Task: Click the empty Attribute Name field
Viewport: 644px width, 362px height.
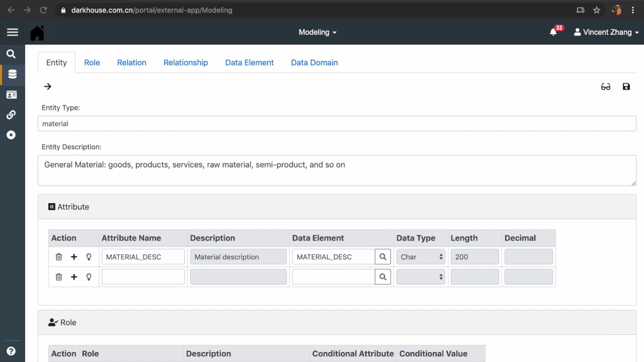Action: click(x=143, y=277)
